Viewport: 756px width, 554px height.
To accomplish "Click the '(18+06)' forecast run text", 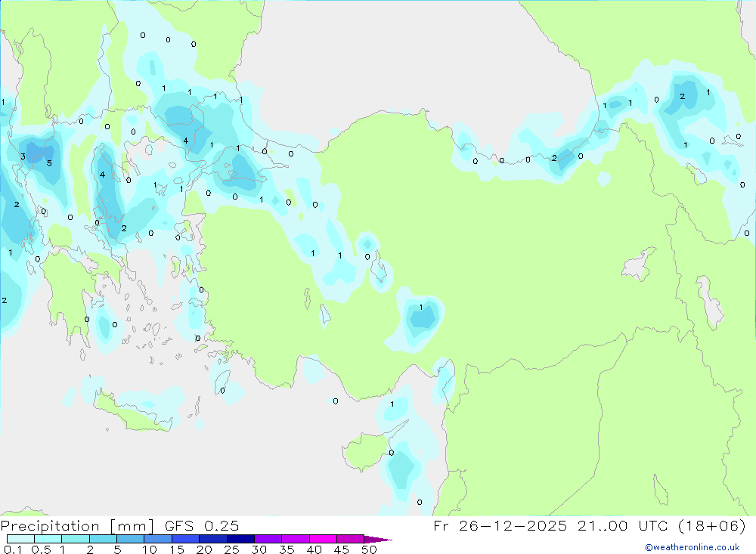I will pos(711,526).
